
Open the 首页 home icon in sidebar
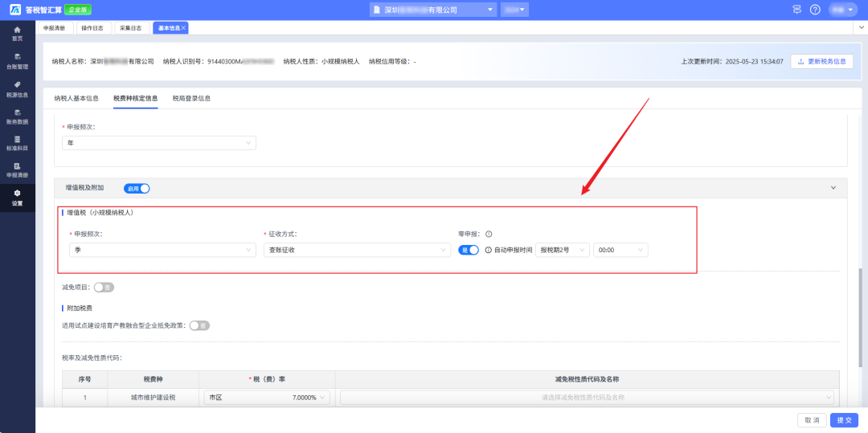click(x=18, y=33)
